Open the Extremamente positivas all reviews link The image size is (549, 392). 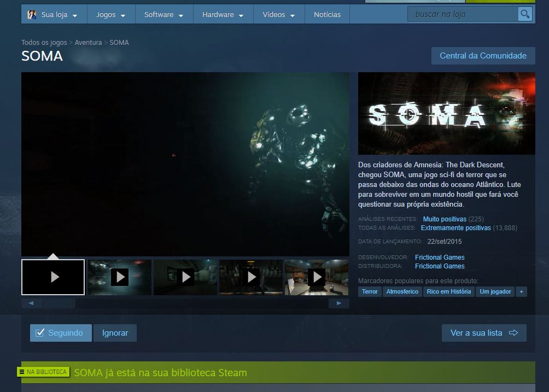pos(456,228)
